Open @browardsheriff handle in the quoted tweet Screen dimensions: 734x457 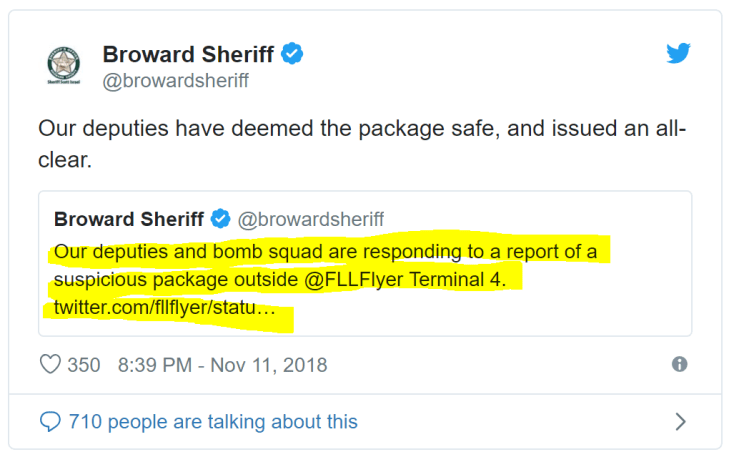[x=310, y=219]
